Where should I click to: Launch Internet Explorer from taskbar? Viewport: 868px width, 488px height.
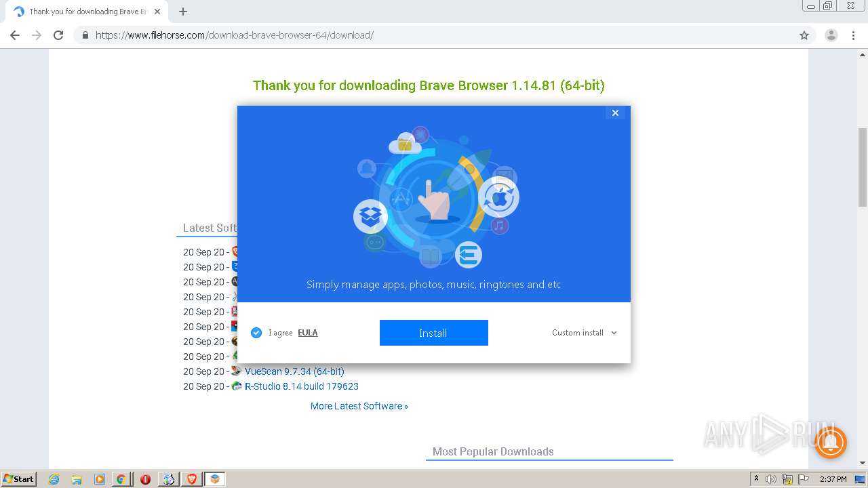54,479
